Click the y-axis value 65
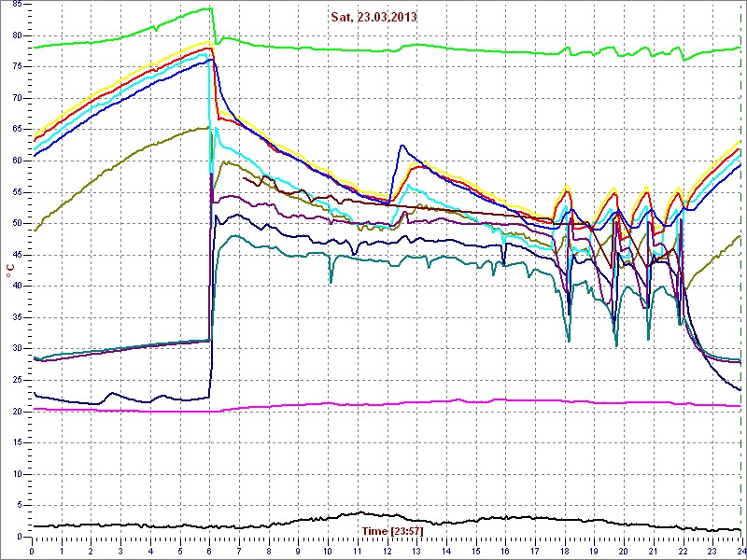747x560 pixels. (17, 130)
